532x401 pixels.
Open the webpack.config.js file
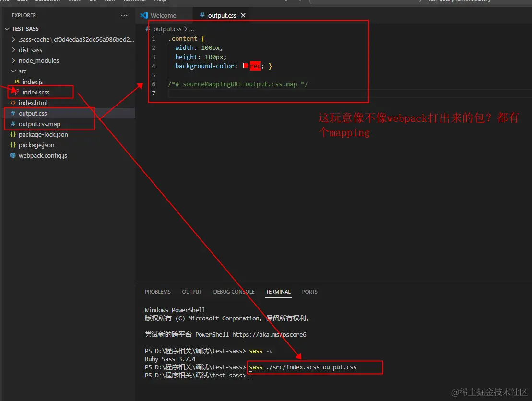[43, 155]
